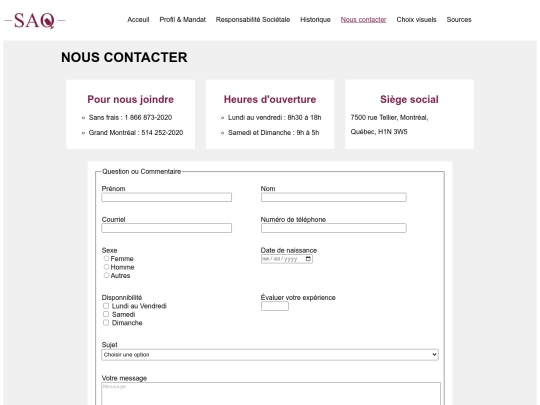
Task: Click 'Lundi au vendredi : 8h30 à 18h'
Action: click(x=274, y=117)
